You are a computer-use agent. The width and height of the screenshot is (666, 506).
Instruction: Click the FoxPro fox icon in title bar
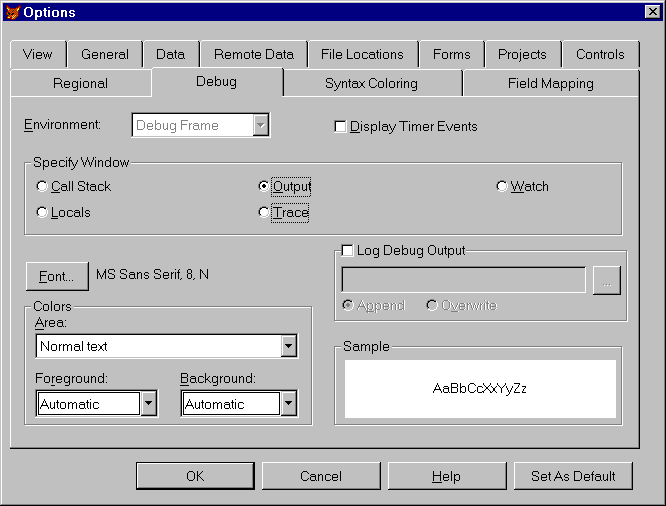pyautogui.click(x=13, y=12)
